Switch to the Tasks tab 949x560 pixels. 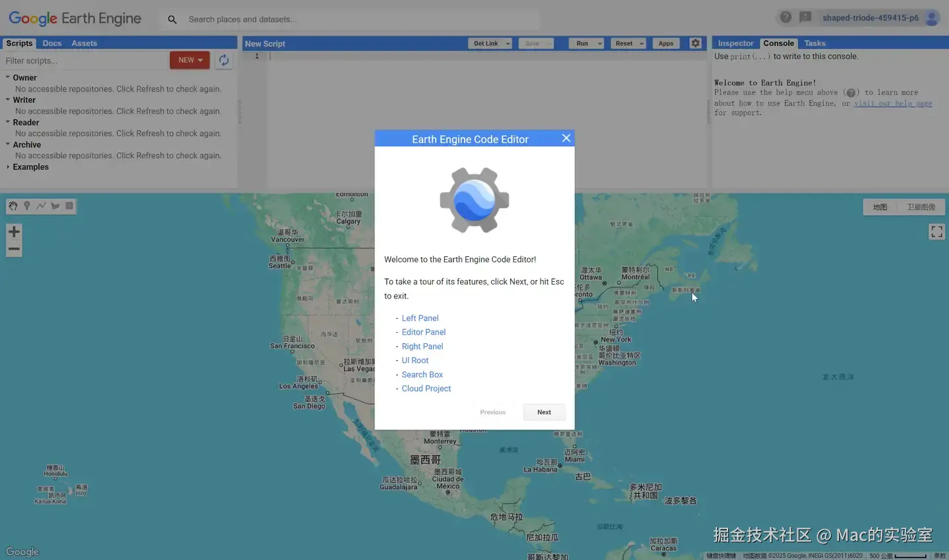815,43
